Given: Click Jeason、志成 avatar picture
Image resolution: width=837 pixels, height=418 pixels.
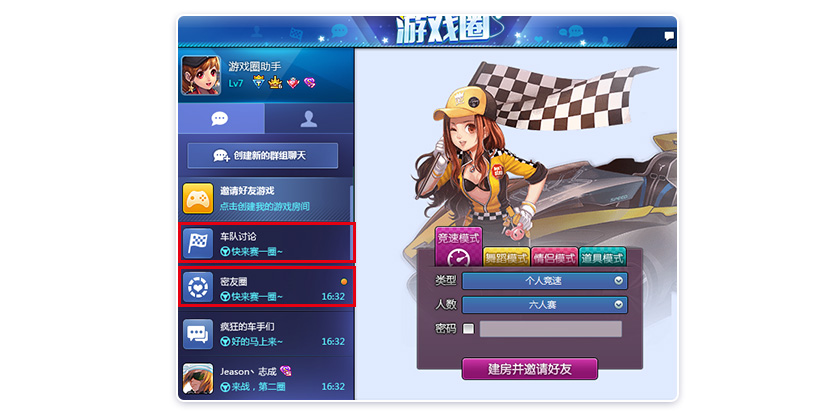Looking at the screenshot, I should (x=198, y=378).
